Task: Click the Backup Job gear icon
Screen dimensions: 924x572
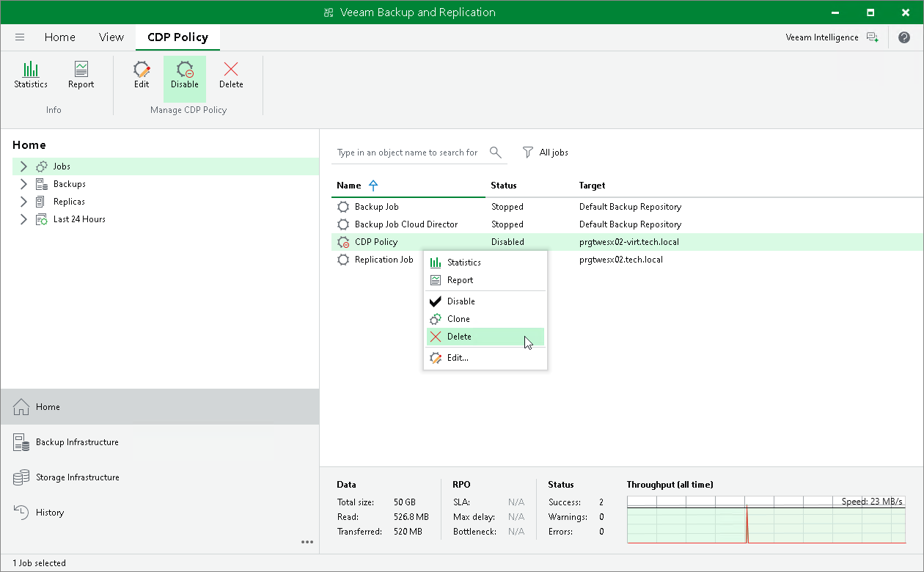Action: click(x=342, y=207)
